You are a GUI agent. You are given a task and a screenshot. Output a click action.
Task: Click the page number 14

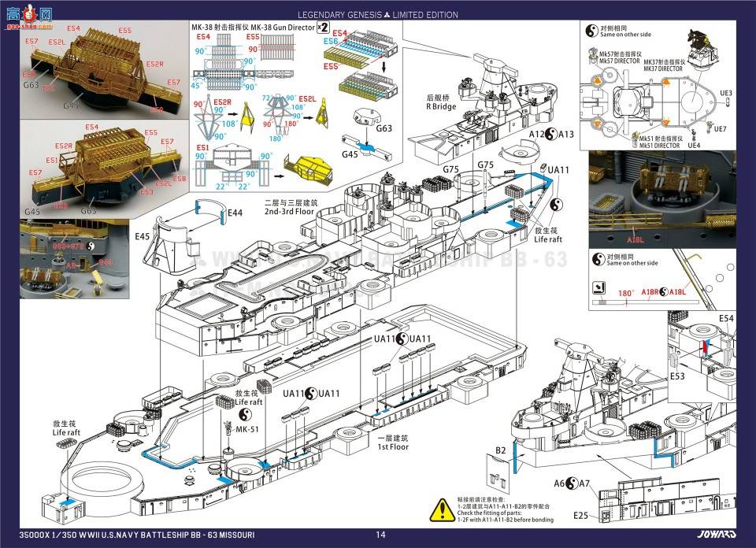(380, 536)
